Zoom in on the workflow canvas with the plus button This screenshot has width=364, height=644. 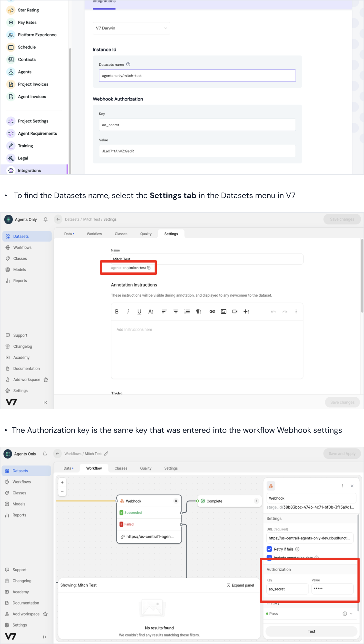pos(62,482)
